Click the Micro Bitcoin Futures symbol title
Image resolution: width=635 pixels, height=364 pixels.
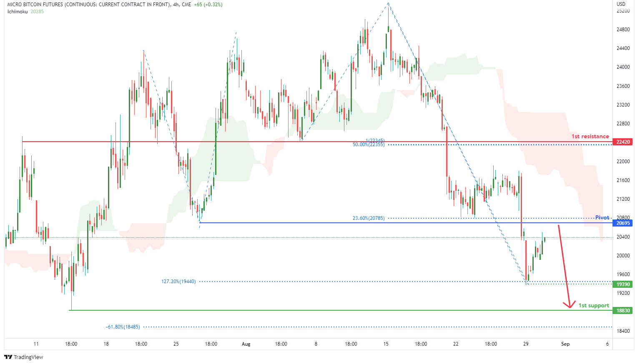[x=89, y=5]
